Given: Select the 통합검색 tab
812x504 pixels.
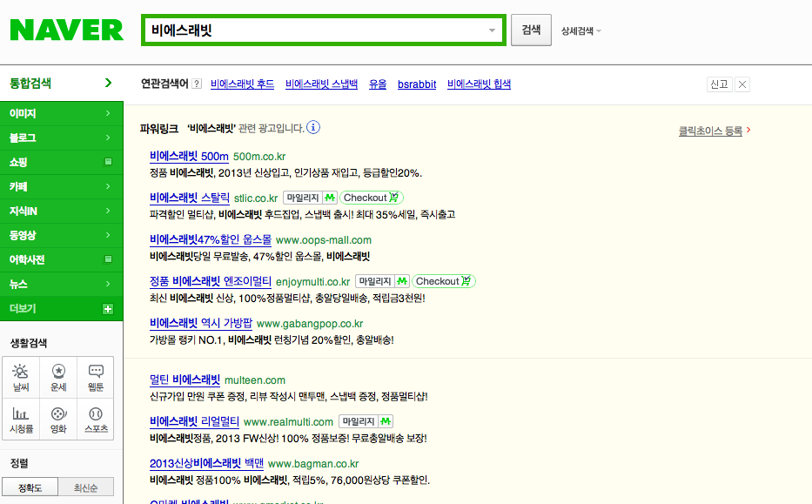Looking at the screenshot, I should click(62, 83).
